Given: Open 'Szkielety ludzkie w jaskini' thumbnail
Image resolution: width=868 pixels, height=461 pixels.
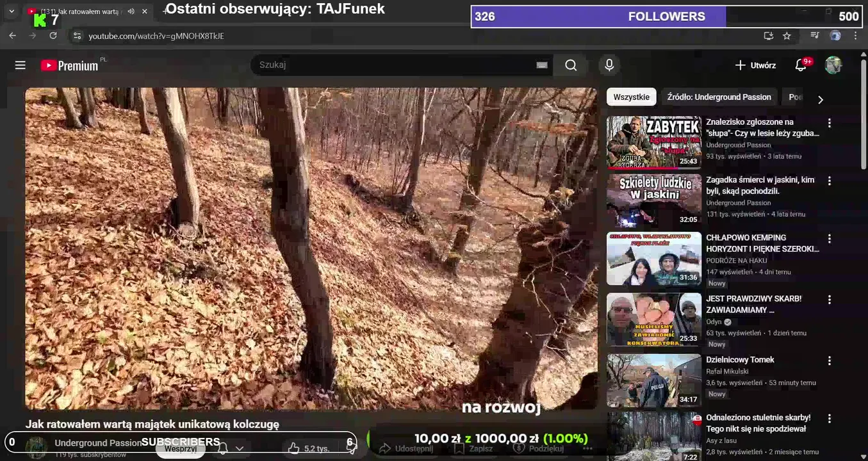Looking at the screenshot, I should tap(654, 200).
